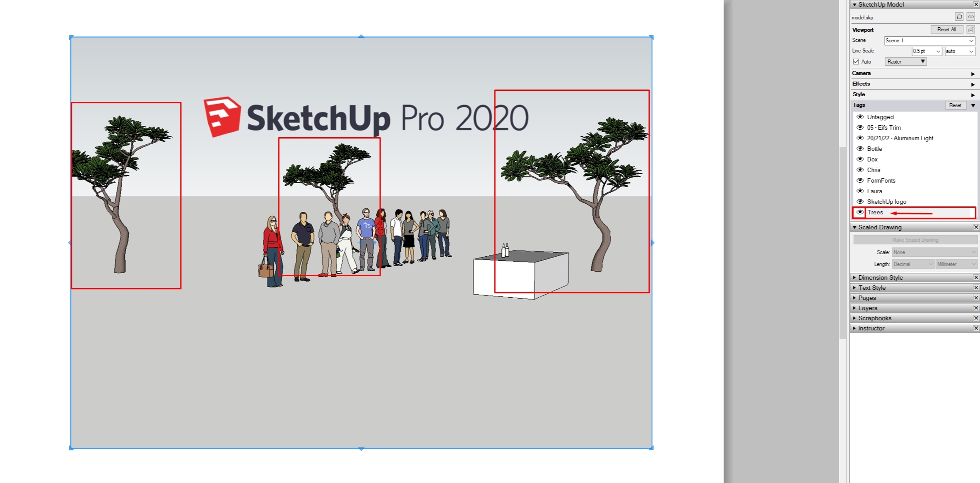The image size is (980, 483).
Task: Click the Reset All viewport button
Action: 946,30
